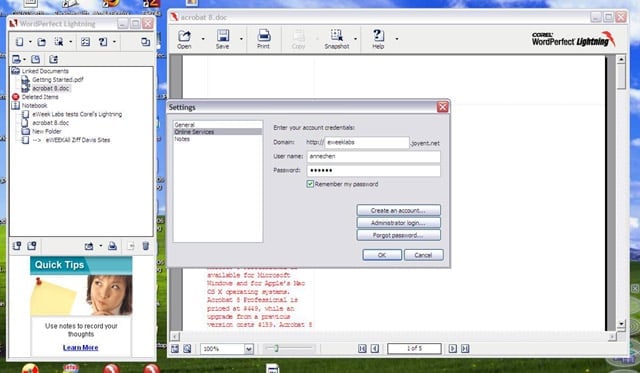This screenshot has height=373, width=640.
Task: Click the Forgot password button
Action: click(398, 235)
